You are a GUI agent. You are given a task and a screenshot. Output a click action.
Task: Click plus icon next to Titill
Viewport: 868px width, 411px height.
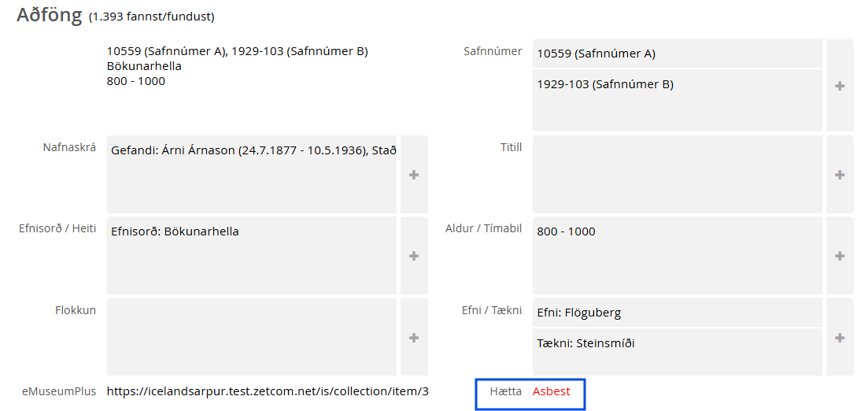point(840,175)
